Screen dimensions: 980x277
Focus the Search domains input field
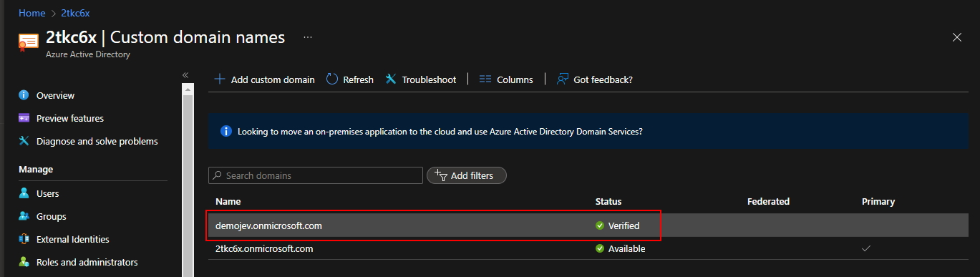316,175
